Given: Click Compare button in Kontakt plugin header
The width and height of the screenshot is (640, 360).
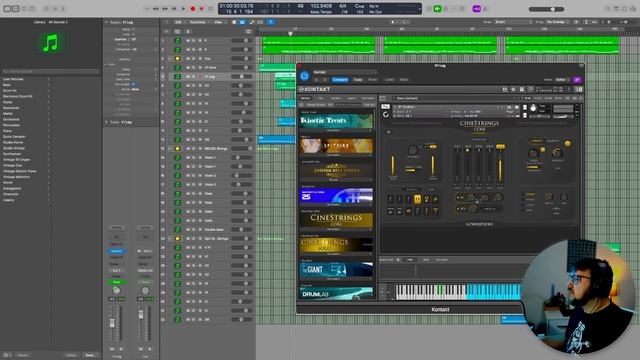Looking at the screenshot, I should point(340,80).
